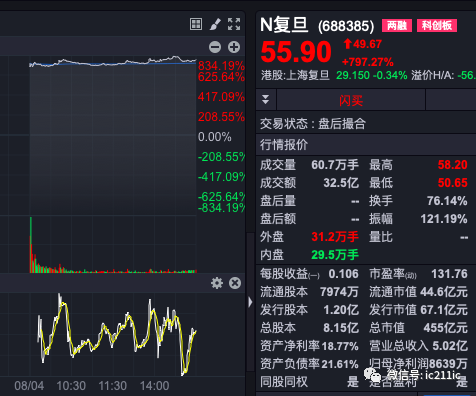The width and height of the screenshot is (476, 396).
Task: Open indicator settings gear
Action: pyautogui.click(x=217, y=283)
